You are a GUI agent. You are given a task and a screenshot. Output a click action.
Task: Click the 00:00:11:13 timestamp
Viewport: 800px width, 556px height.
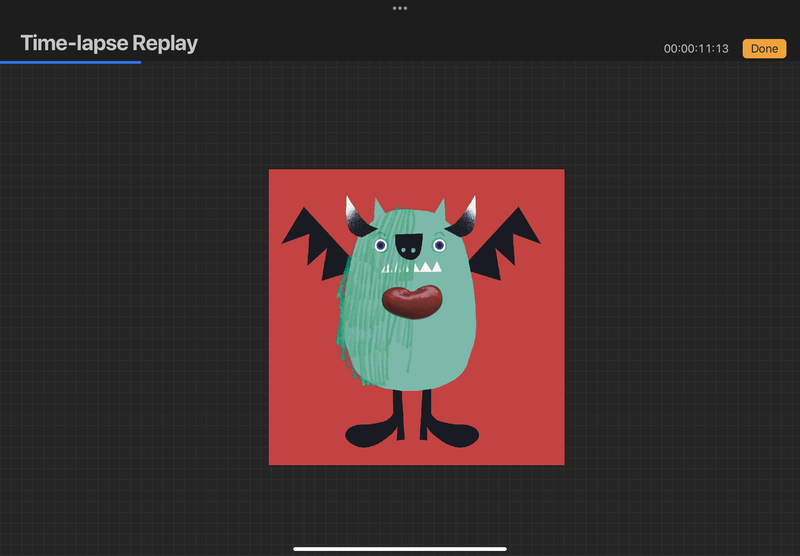click(696, 49)
